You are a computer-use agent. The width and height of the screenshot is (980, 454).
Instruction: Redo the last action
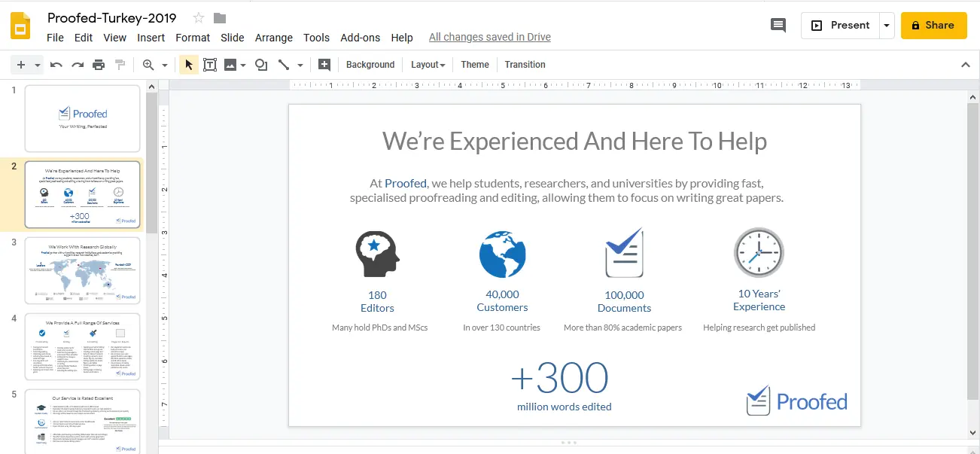point(78,65)
